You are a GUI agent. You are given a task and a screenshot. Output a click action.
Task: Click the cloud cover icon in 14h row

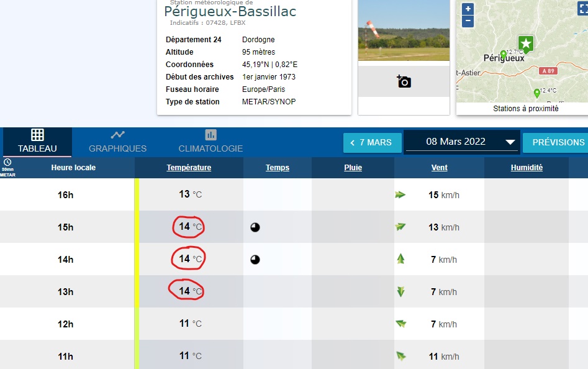pos(255,260)
